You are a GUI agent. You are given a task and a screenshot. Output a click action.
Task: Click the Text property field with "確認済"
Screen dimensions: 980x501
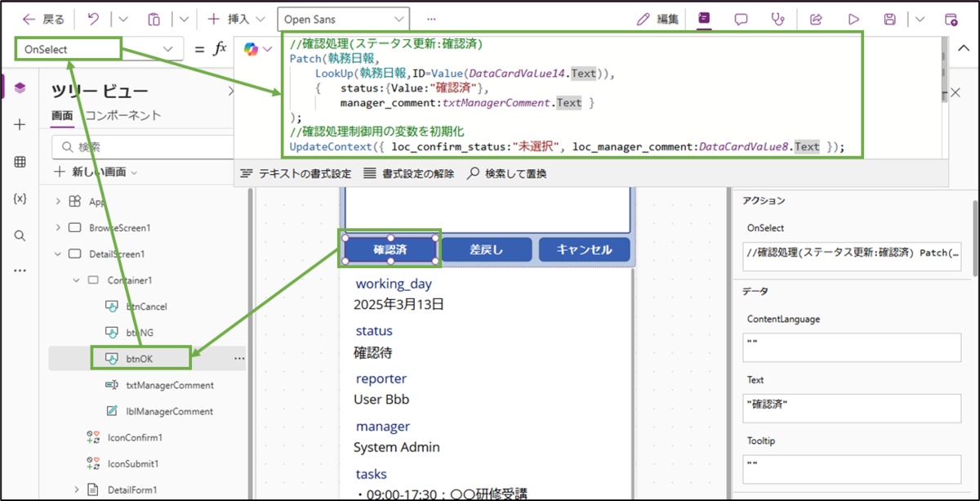click(852, 408)
